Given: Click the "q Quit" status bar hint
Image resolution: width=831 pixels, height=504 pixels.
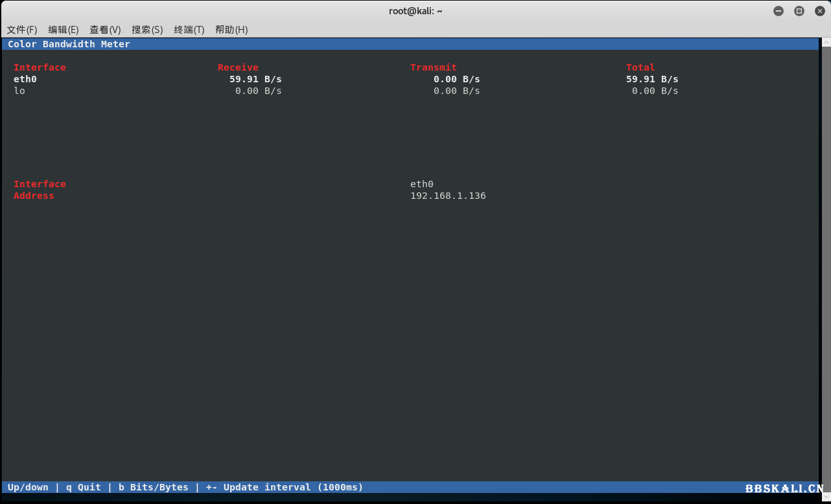Looking at the screenshot, I should [84, 487].
